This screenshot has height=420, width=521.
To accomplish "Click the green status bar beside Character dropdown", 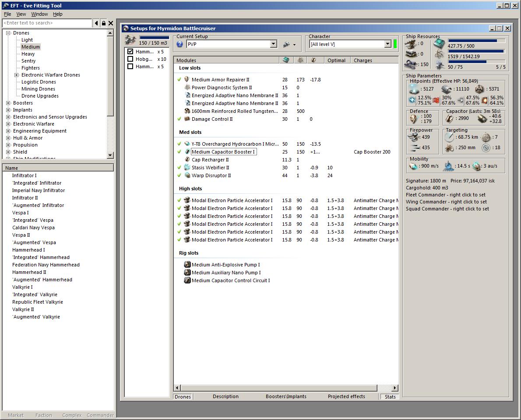I will click(x=395, y=44).
